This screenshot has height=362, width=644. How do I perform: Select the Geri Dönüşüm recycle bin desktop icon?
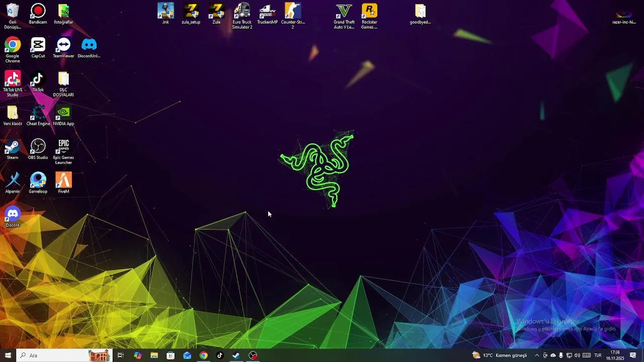click(x=13, y=16)
